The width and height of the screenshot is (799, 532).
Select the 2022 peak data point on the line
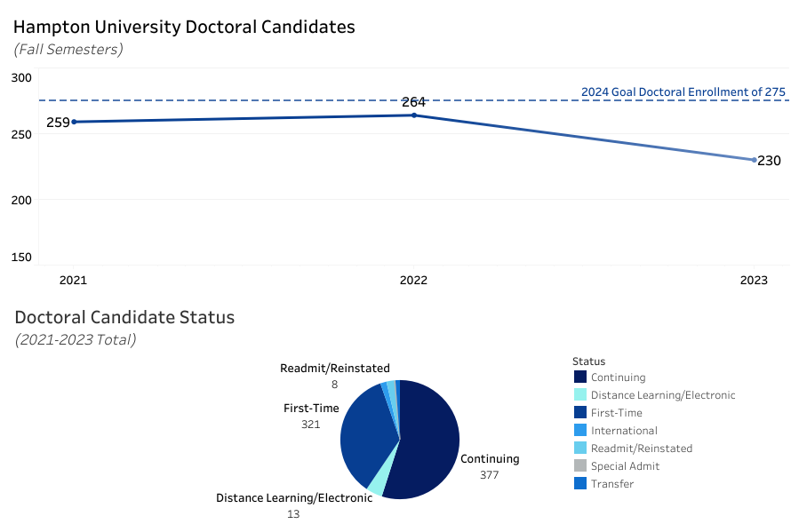414,115
